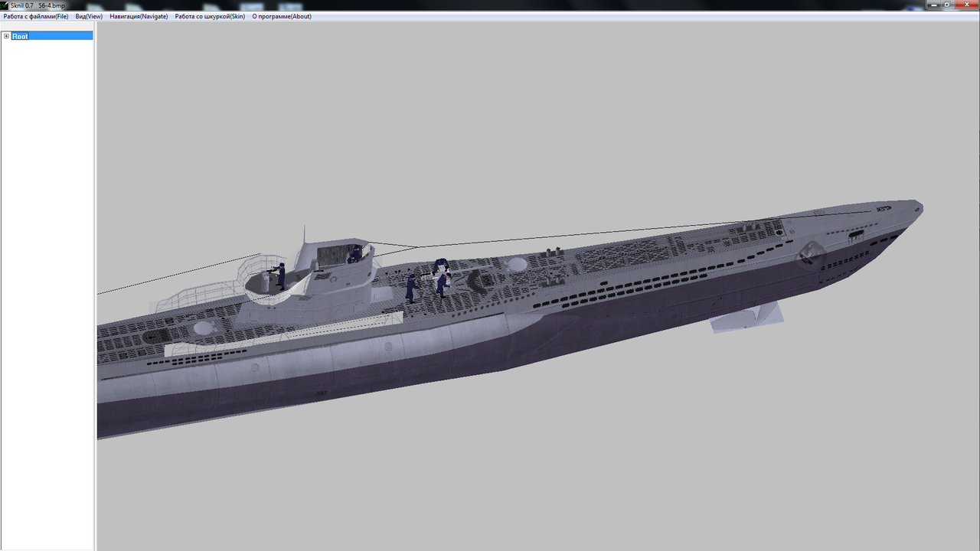Open the Работа с файлами(File) menu
Image resolution: width=980 pixels, height=551 pixels.
[36, 16]
